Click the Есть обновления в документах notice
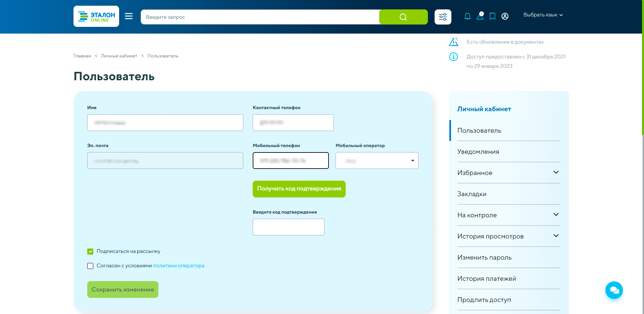The width and height of the screenshot is (644, 314). tap(505, 42)
